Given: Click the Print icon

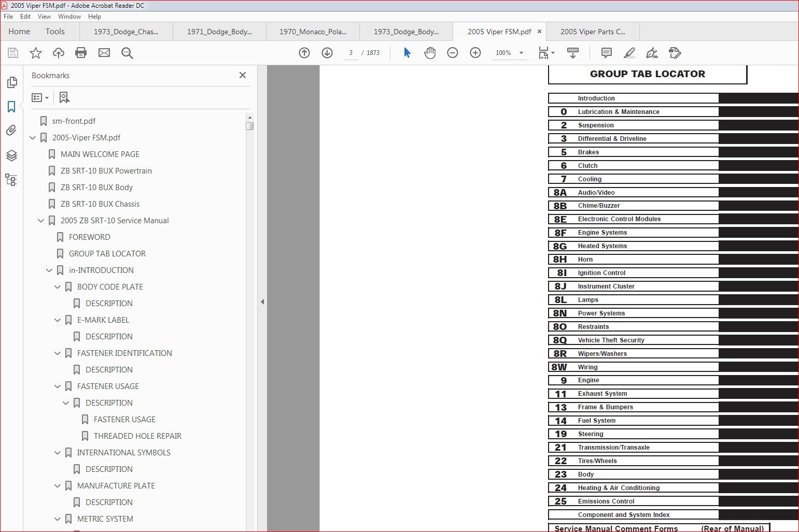Looking at the screenshot, I should (x=81, y=53).
